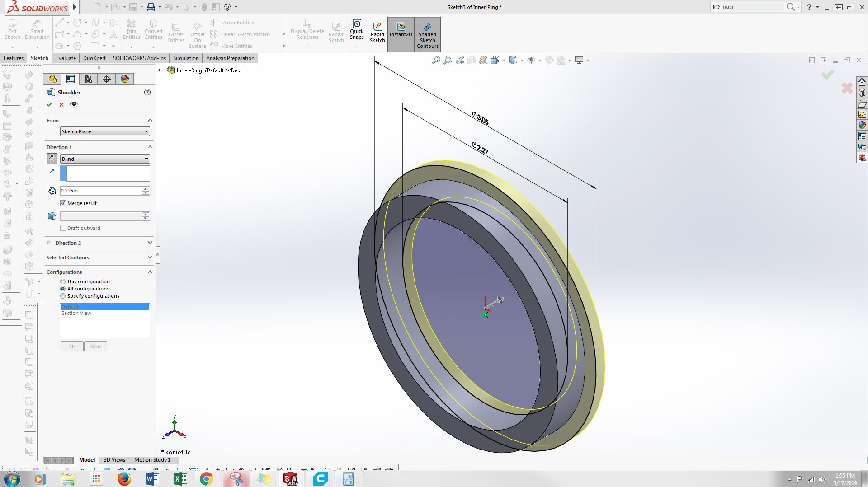868x487 pixels.
Task: Collapse the Direction 1 section
Action: 150,147
